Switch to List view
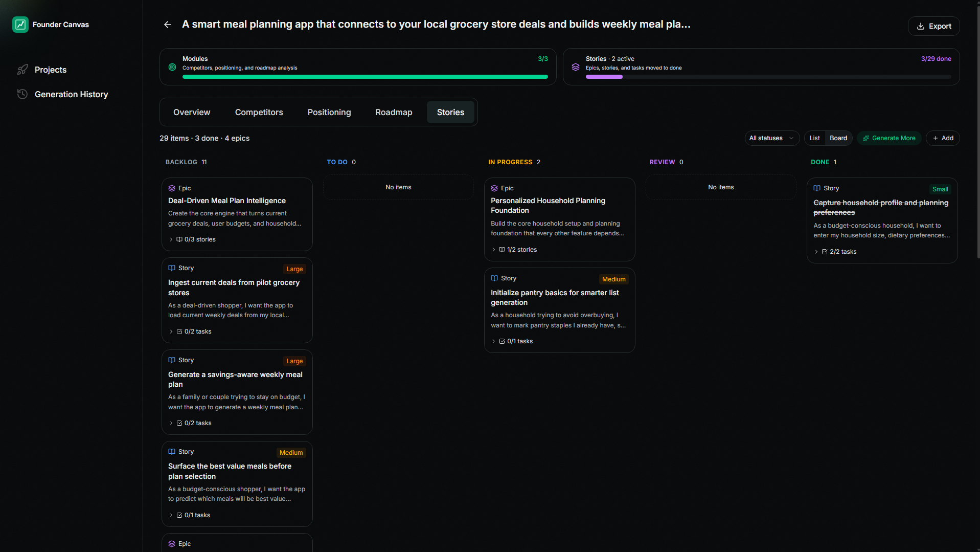980x552 pixels. click(x=815, y=138)
